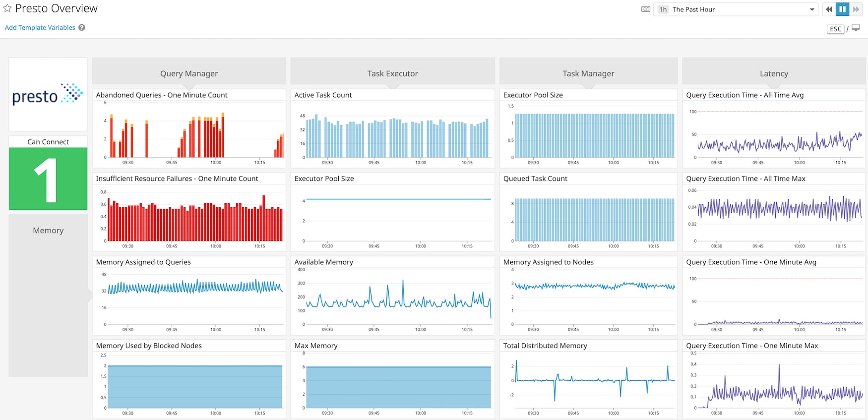
Task: Step back one time frame with rewind icon
Action: [x=829, y=9]
